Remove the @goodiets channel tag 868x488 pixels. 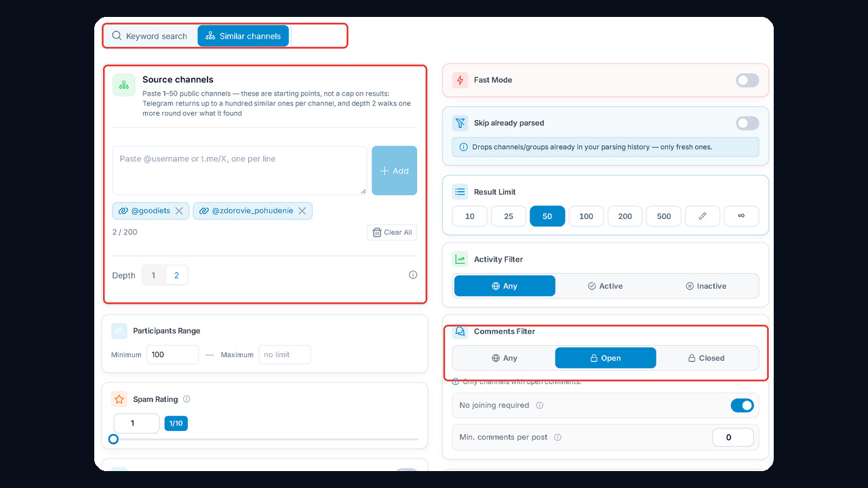[x=179, y=211]
